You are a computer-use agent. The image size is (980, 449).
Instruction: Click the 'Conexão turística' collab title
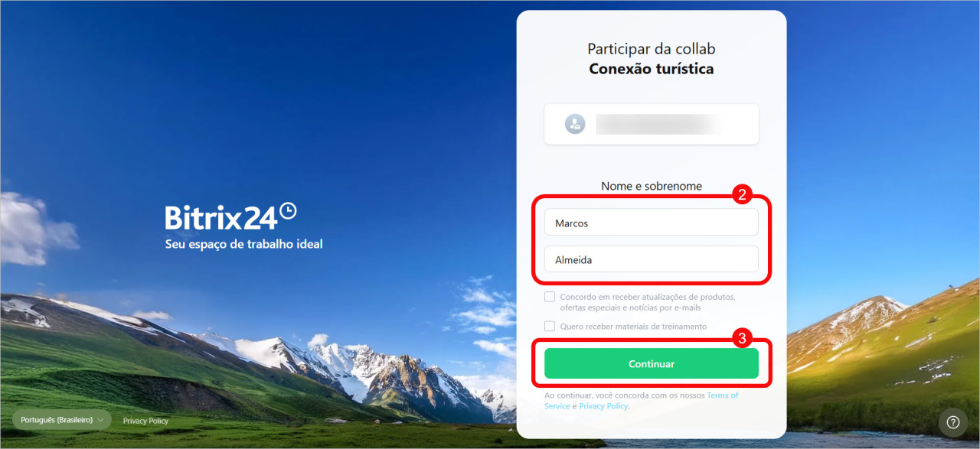pos(652,69)
